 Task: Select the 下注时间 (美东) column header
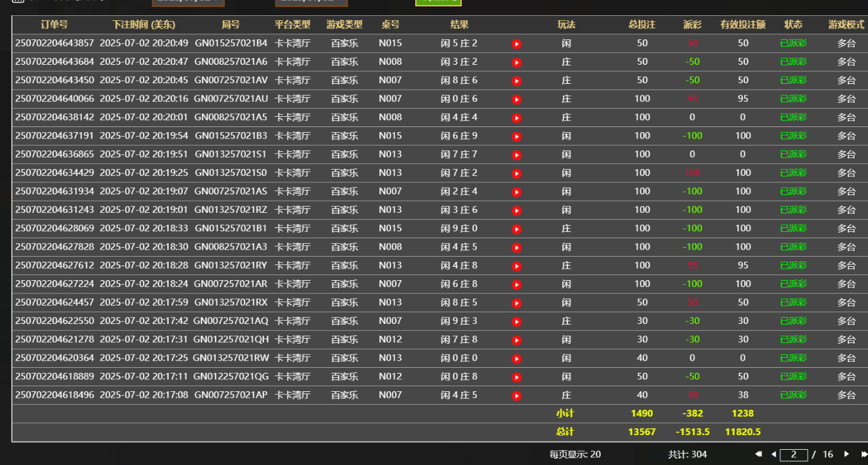coord(146,25)
